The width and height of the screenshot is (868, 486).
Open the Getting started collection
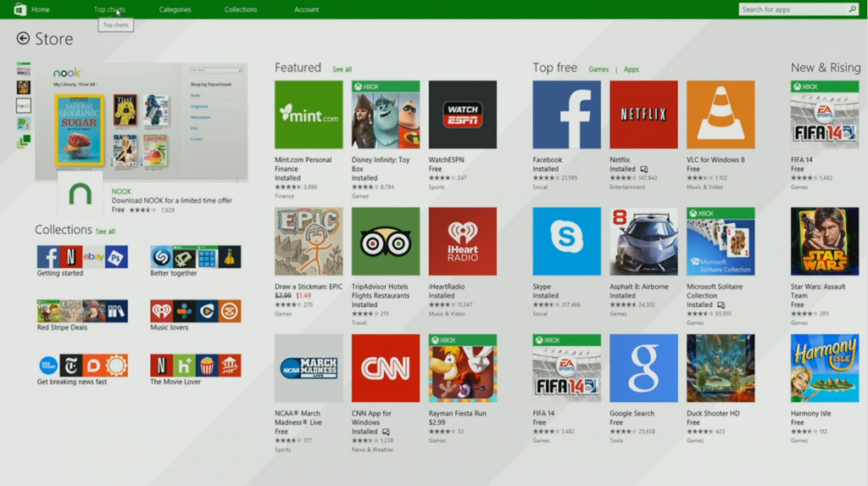pyautogui.click(x=82, y=261)
